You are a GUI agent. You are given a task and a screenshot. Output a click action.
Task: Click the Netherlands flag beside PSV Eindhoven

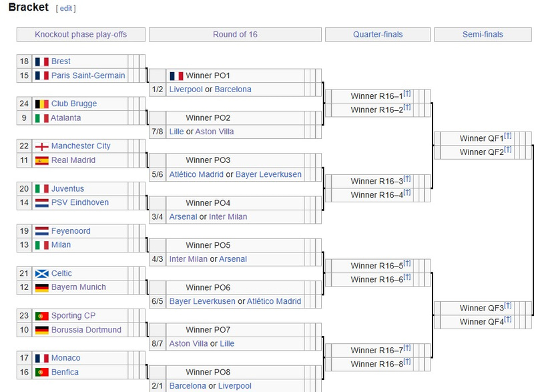point(41,203)
